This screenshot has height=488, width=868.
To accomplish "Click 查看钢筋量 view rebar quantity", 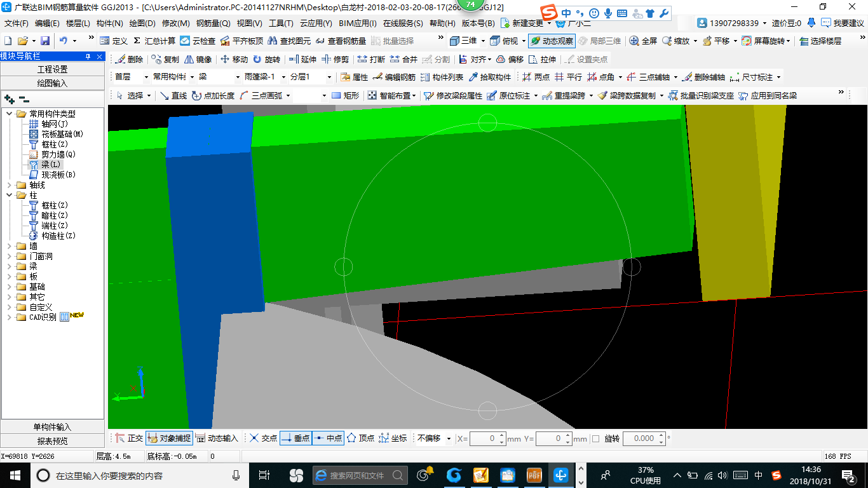I will click(x=341, y=41).
